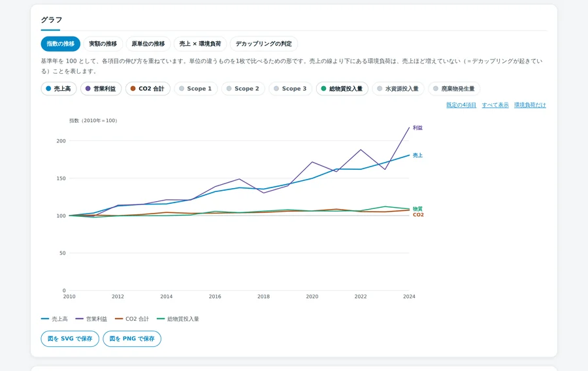
Task: Click the 2016 x-axis label
Action: [215, 297]
